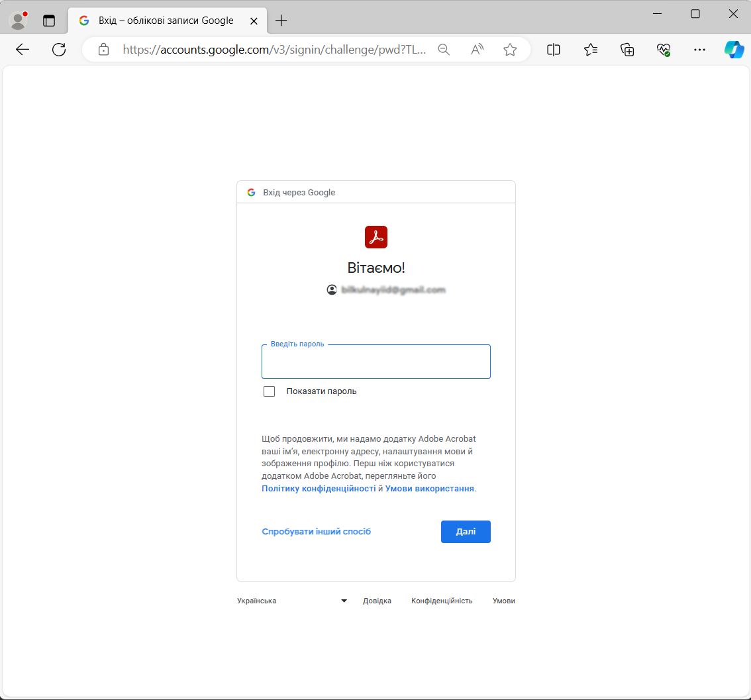Start Read Aloud from the address bar

[476, 49]
